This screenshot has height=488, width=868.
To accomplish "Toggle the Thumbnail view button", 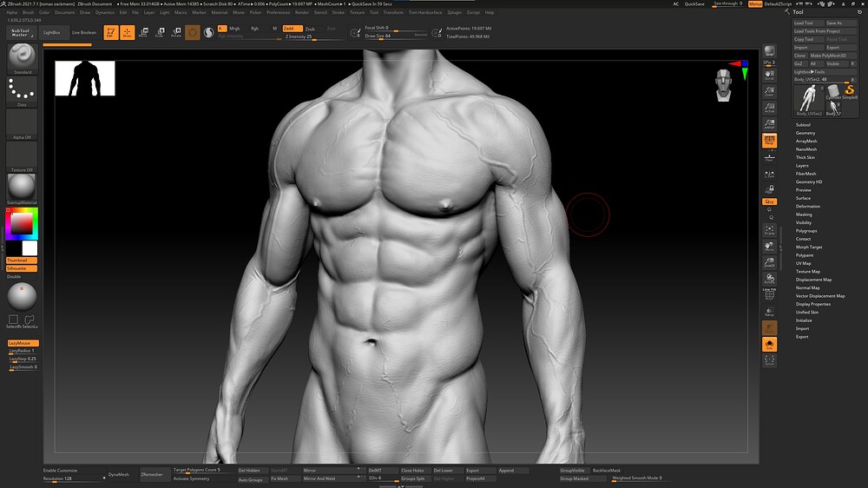I will pos(22,260).
